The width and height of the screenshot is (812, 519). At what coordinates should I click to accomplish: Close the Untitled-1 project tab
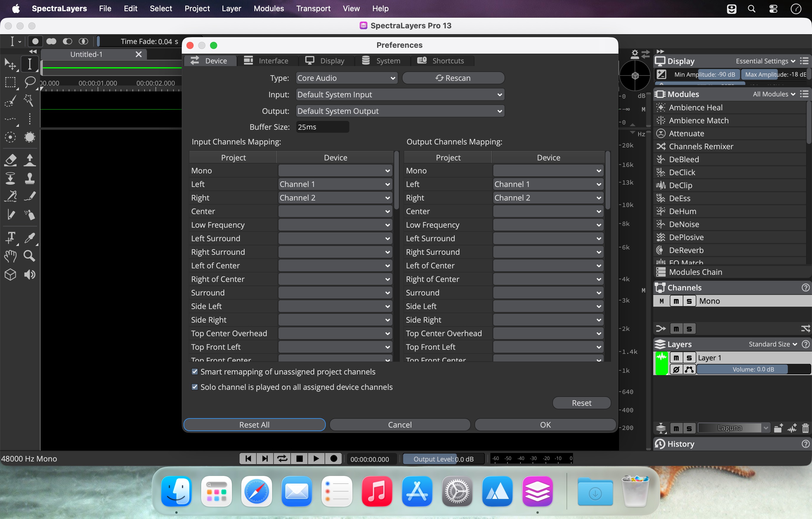point(138,54)
